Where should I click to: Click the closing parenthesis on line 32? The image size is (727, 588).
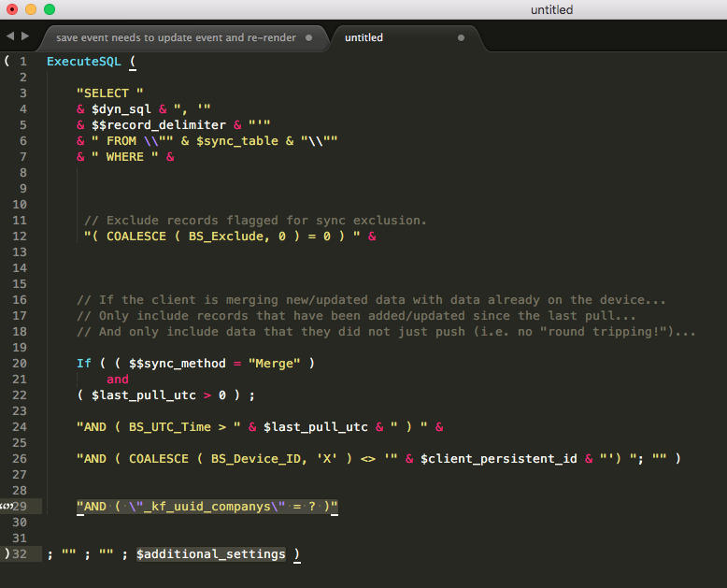click(x=297, y=553)
